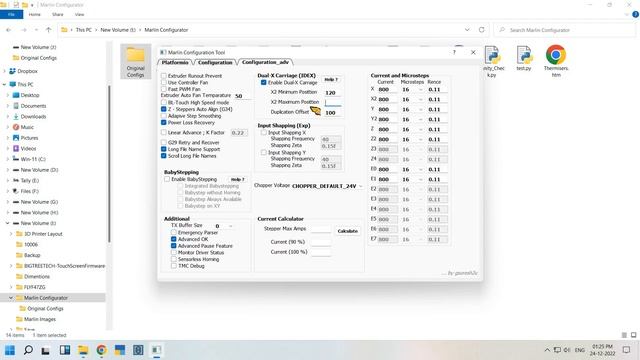Enable Fast PWM Fan
This screenshot has height=360, width=640.
[x=164, y=89]
